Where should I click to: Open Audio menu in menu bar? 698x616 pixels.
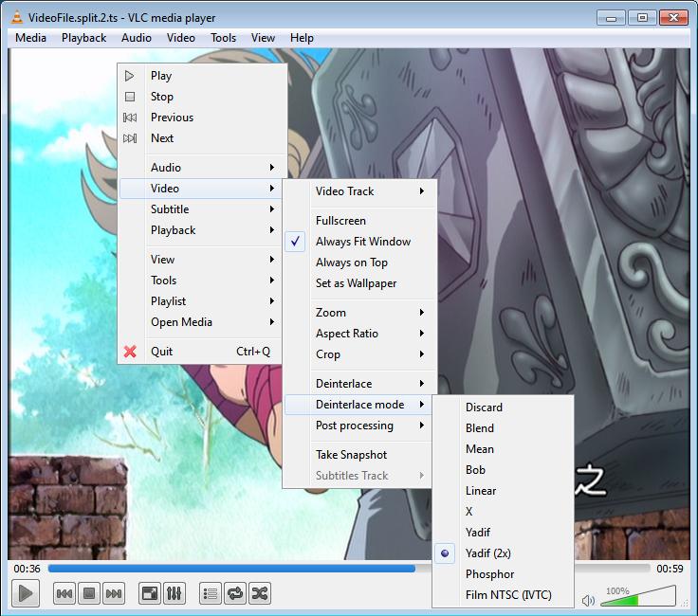[137, 38]
